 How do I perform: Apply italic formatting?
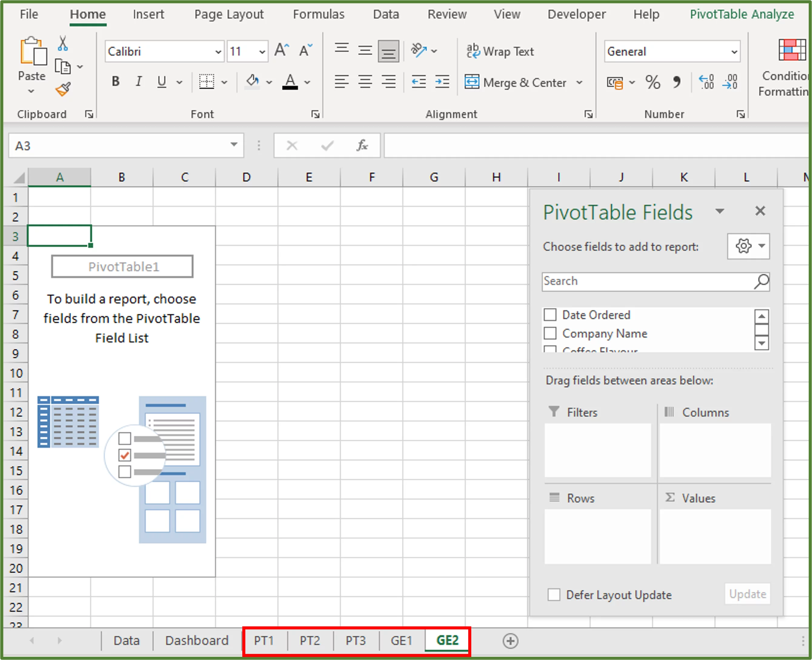pos(138,81)
